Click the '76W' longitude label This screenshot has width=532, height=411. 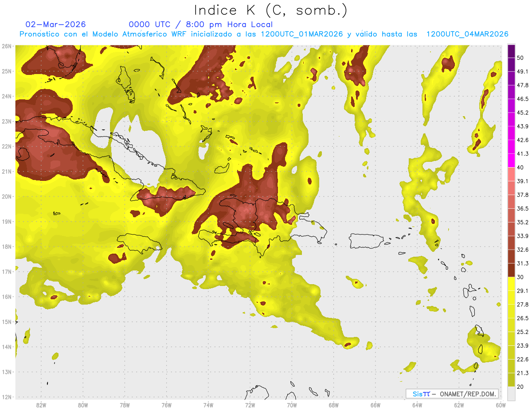(166, 405)
